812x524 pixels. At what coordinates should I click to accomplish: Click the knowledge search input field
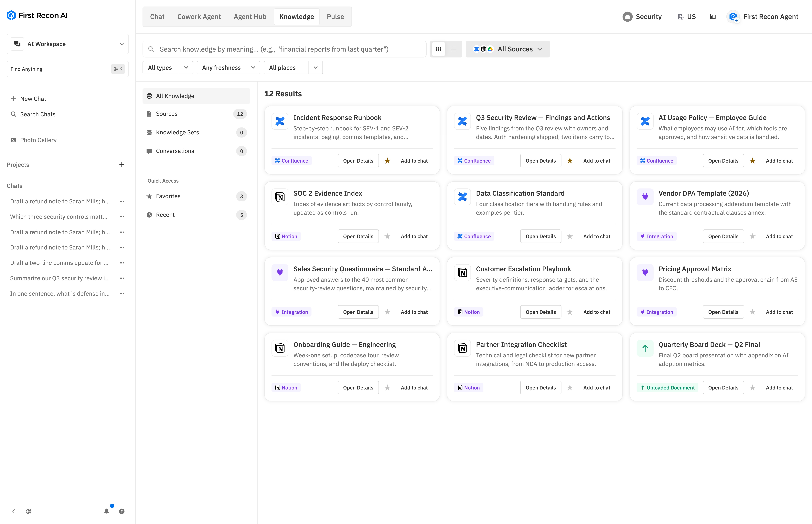click(284, 49)
